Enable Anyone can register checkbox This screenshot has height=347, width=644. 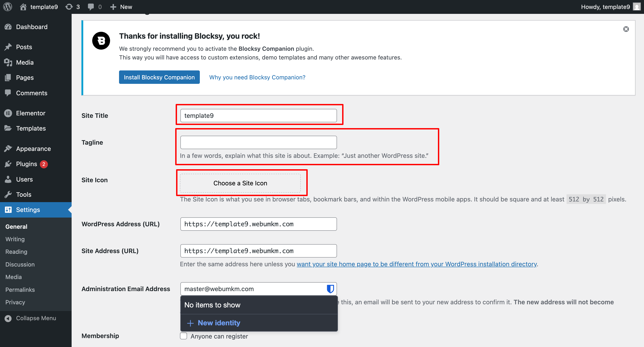click(183, 336)
